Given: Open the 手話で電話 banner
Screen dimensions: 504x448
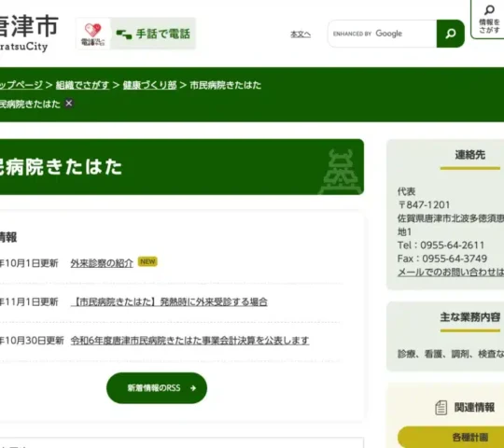Looking at the screenshot, I should (153, 34).
